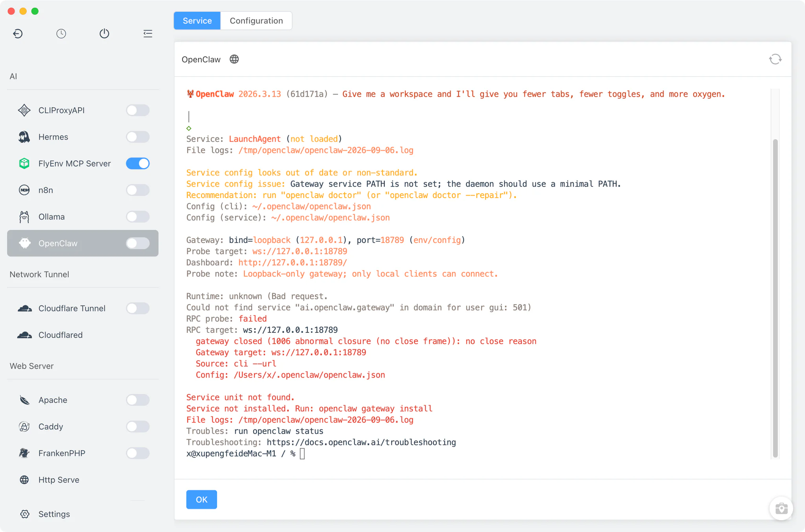Click the Caddy icon

24,427
